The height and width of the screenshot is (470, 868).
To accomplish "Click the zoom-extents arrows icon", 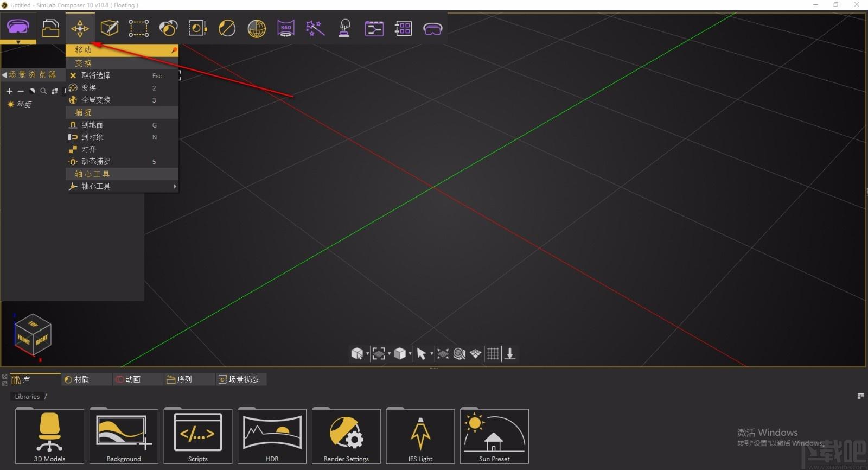I will pyautogui.click(x=443, y=354).
